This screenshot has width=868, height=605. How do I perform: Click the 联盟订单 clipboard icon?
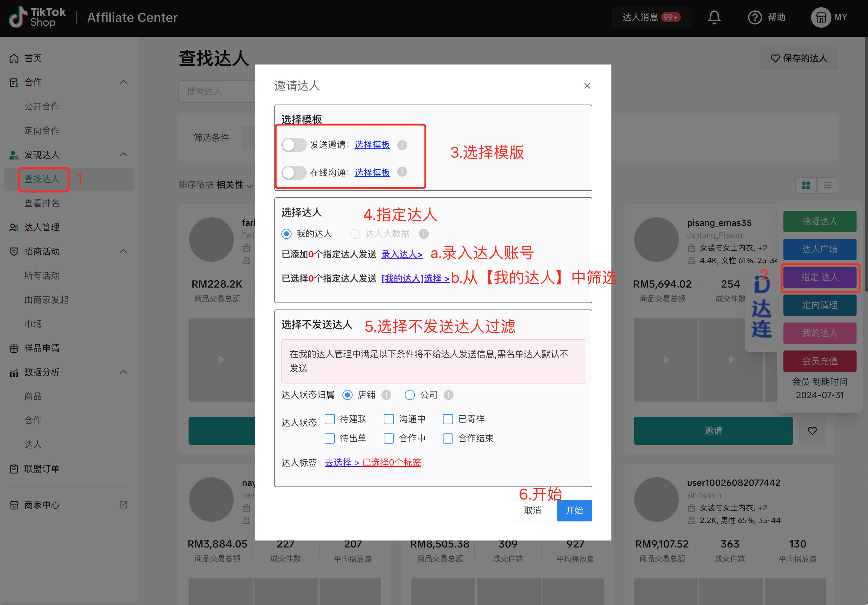pyautogui.click(x=14, y=469)
